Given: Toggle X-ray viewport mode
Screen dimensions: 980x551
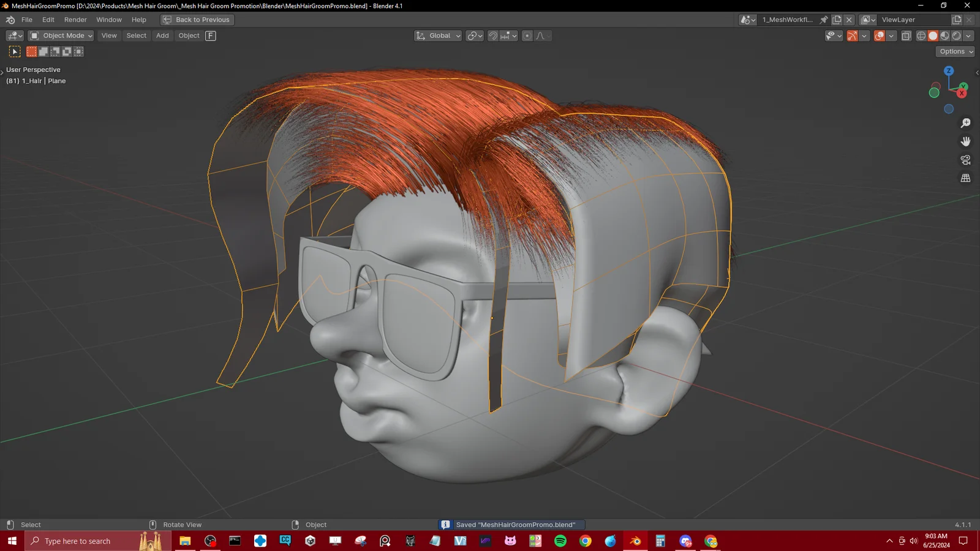Looking at the screenshot, I should coord(907,36).
